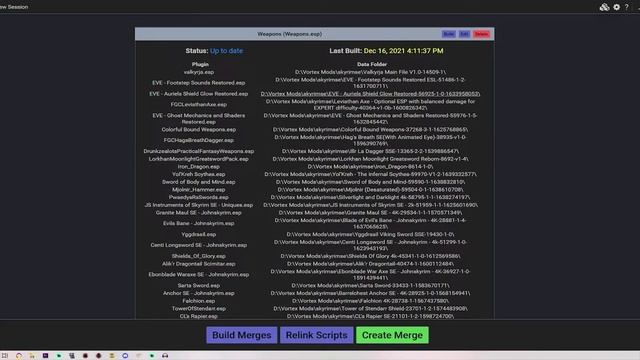Select the Falchion.esp plugin
The image size is (640, 360).
[199, 301]
